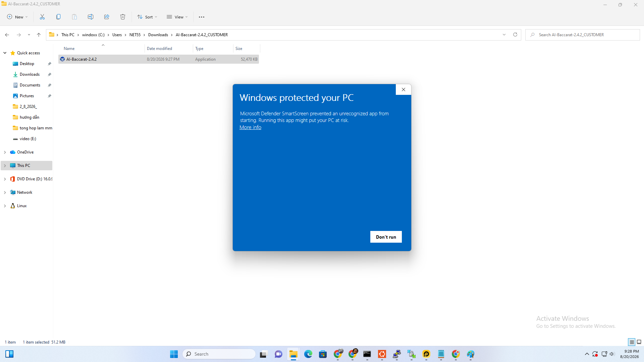Screen dimensions: 644x362
Task: Open the address bar history dropdown
Action: pyautogui.click(x=504, y=35)
